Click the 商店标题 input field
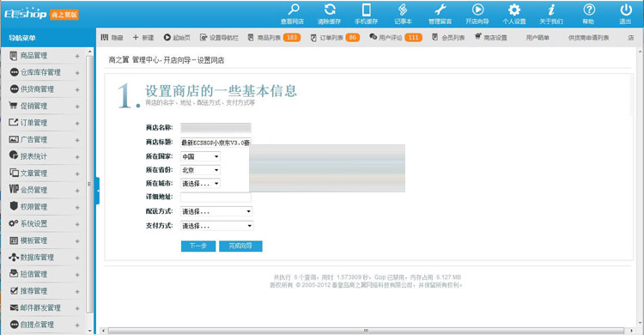 [x=216, y=143]
